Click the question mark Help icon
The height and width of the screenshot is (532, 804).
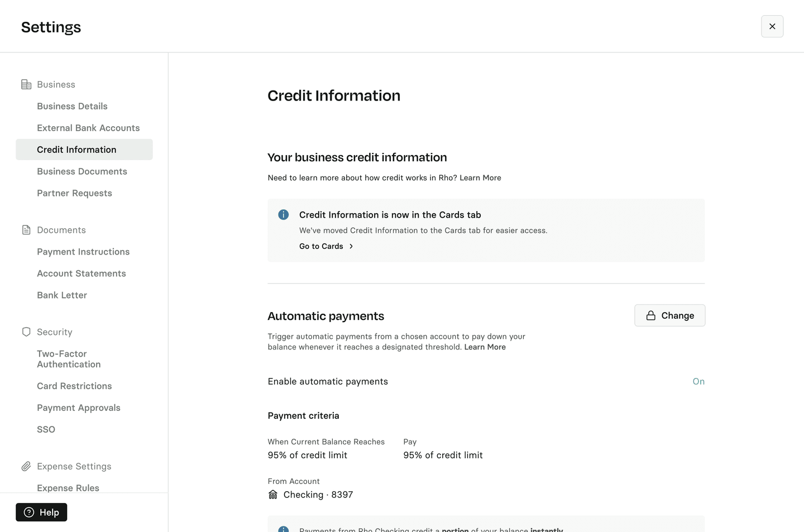coord(29,512)
